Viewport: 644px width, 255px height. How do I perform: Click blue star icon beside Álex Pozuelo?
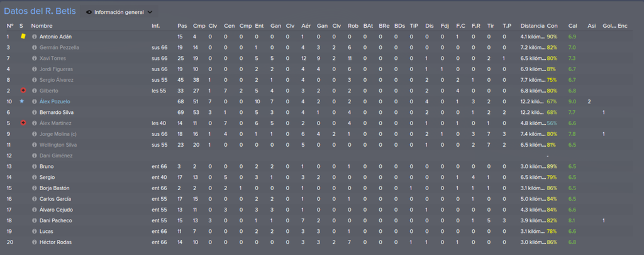pos(22,101)
